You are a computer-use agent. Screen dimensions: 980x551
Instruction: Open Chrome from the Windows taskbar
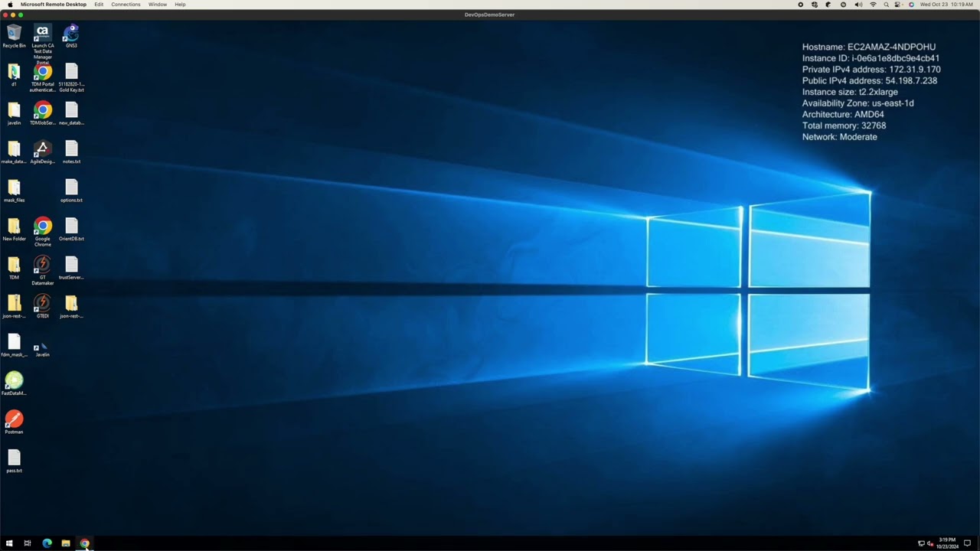85,543
